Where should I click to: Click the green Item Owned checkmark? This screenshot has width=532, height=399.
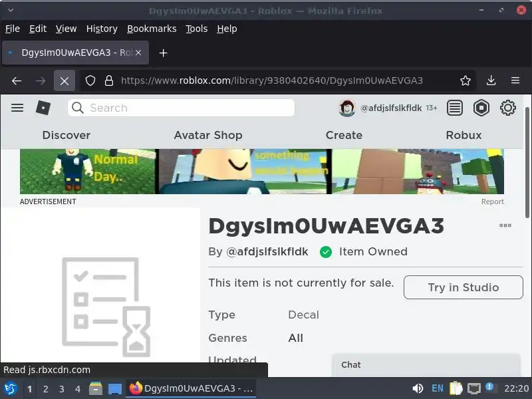326,252
